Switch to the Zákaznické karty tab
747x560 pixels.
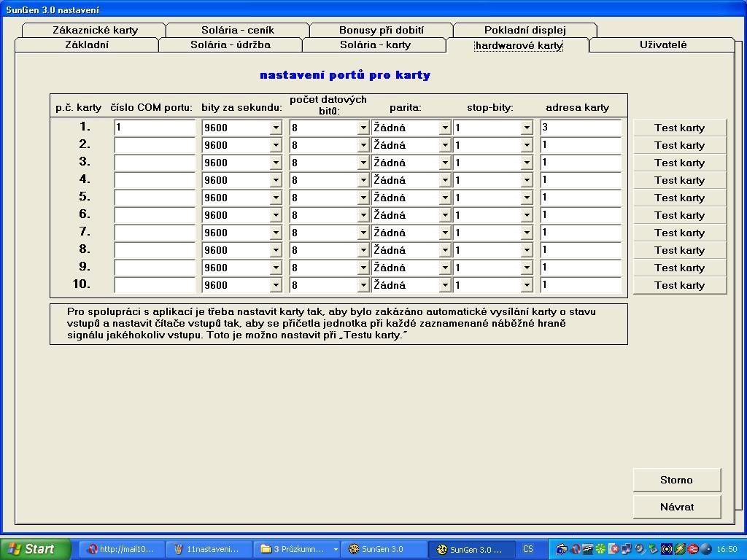[x=95, y=30]
